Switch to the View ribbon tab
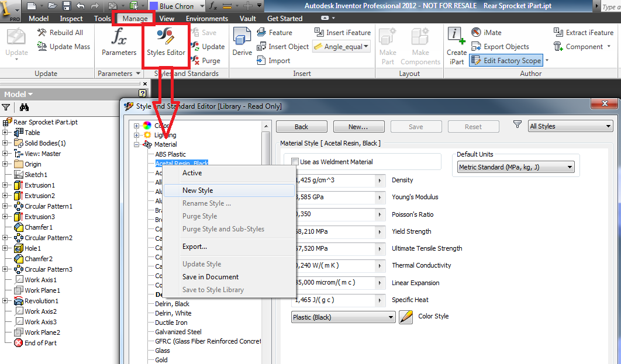Viewport: 621px width, 364px height. 167,18
